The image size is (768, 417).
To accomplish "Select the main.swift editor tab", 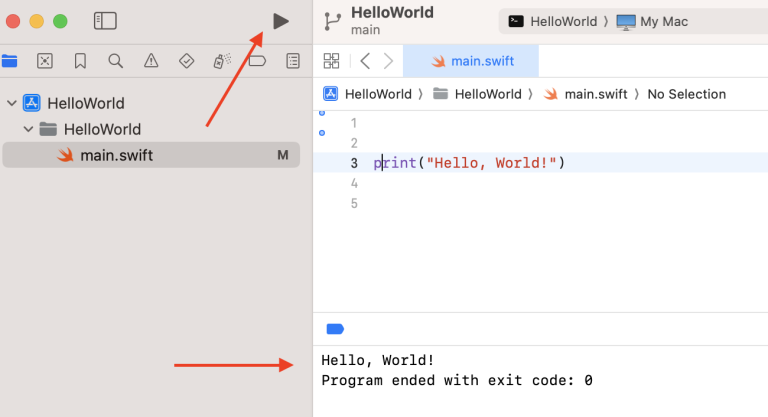I will coord(471,61).
